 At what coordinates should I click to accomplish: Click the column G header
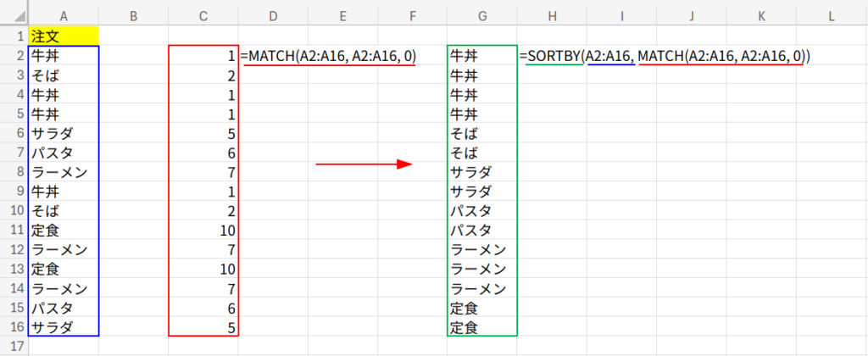[x=481, y=14]
